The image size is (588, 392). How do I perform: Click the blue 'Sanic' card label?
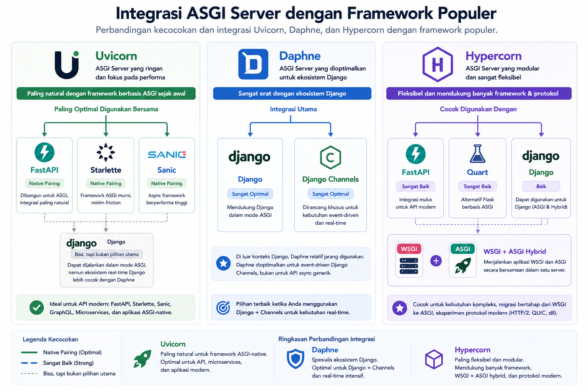click(x=167, y=170)
